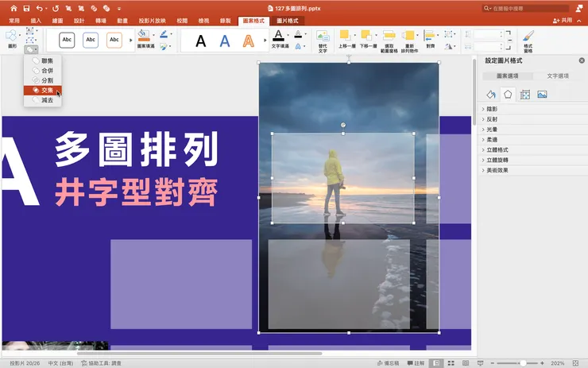The width and height of the screenshot is (588, 368).
Task: Click the shape outline pen icon
Action: coord(164,34)
